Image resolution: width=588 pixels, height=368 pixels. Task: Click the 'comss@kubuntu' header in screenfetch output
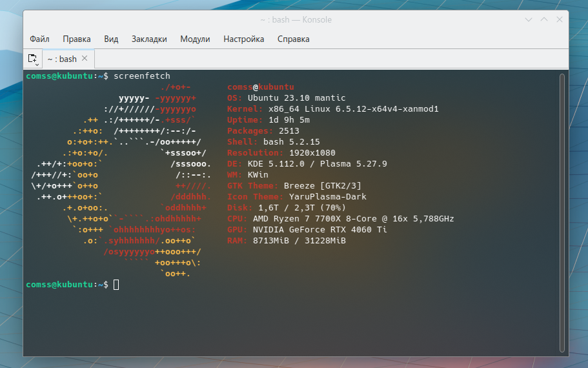[260, 87]
